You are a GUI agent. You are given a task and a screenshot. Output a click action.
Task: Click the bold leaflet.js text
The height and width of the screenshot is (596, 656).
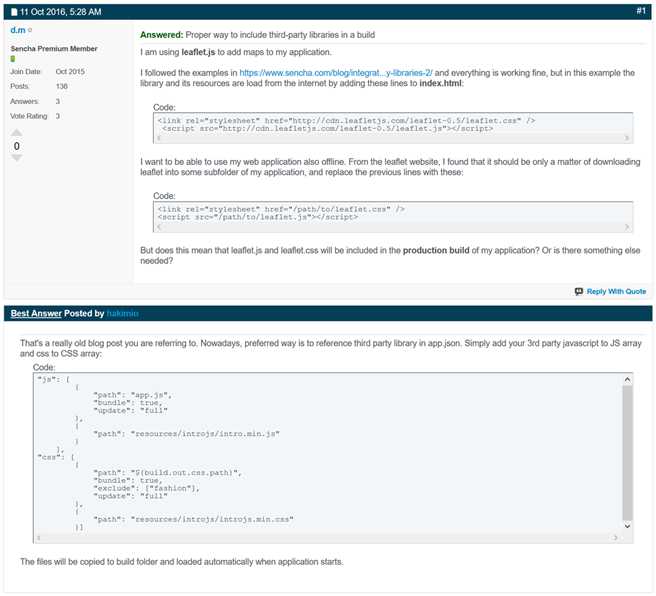coord(198,52)
